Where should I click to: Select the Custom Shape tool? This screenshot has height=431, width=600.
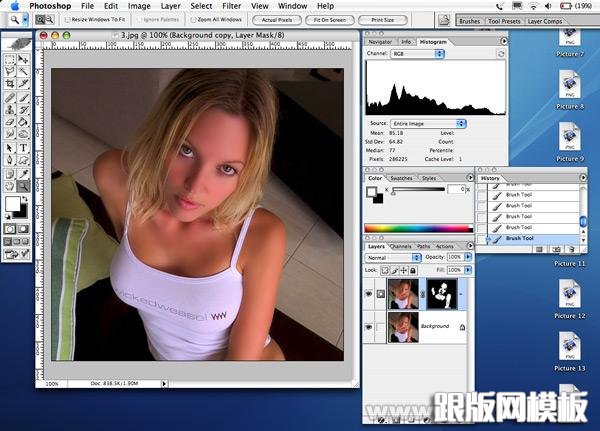[23, 160]
